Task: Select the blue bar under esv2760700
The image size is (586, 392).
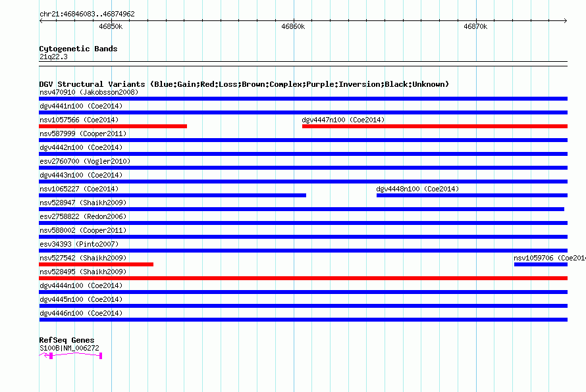Action: pyautogui.click(x=303, y=168)
